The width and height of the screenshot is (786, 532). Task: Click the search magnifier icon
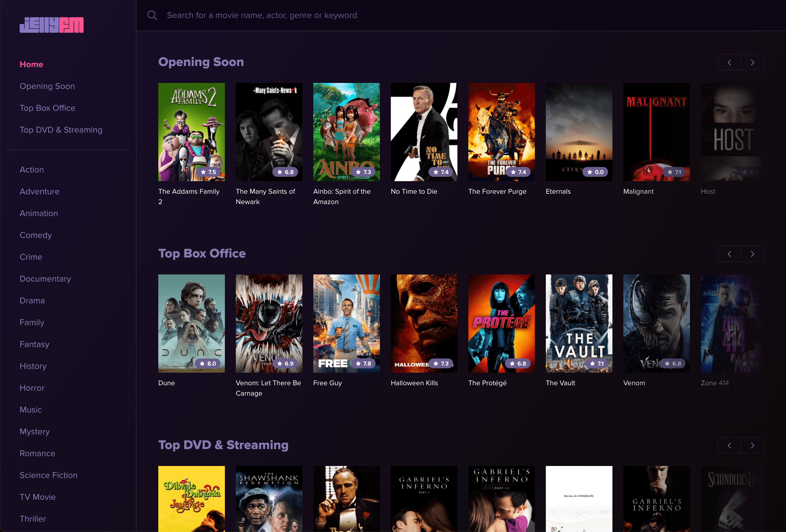click(x=152, y=15)
